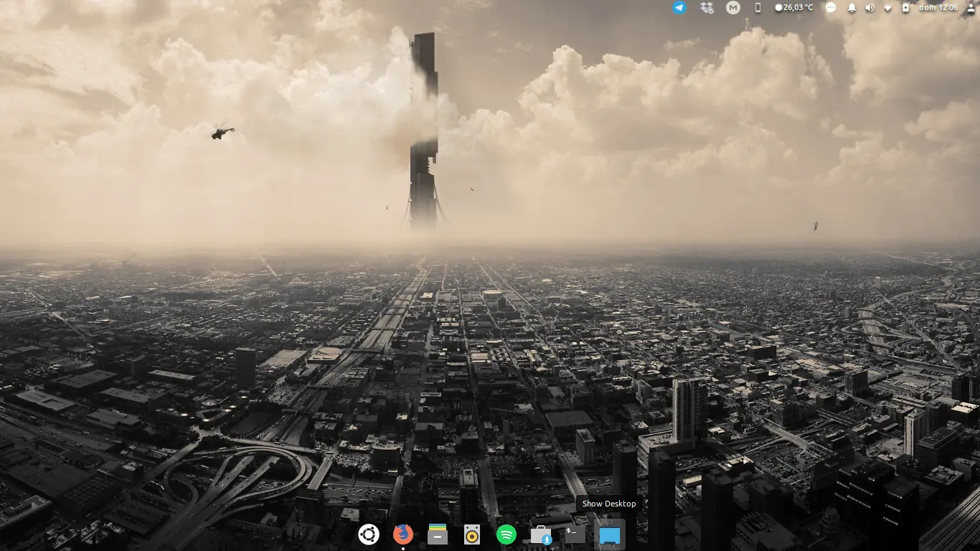Open the software center briefcase icon

coord(541,534)
